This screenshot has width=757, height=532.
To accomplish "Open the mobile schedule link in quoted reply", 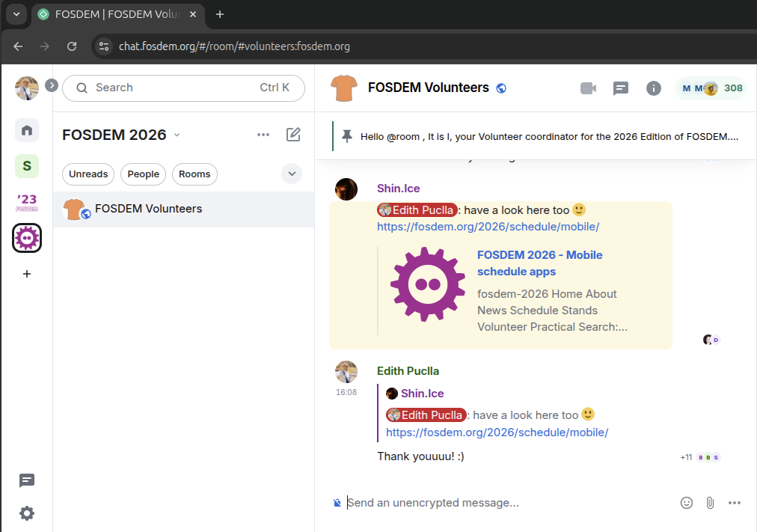I will tap(497, 432).
